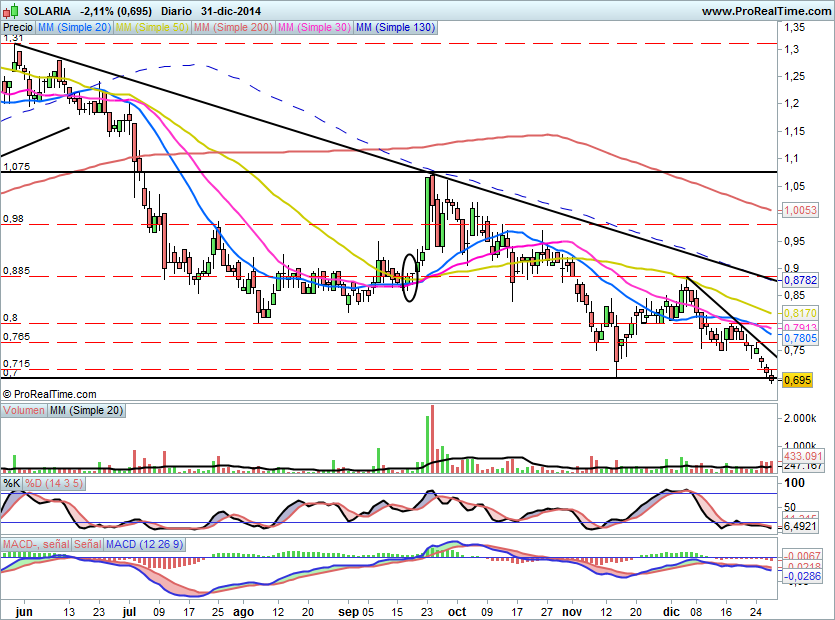Open the www.ProRealTime.com link at top right
The height and width of the screenshot is (620, 835).
pos(766,10)
